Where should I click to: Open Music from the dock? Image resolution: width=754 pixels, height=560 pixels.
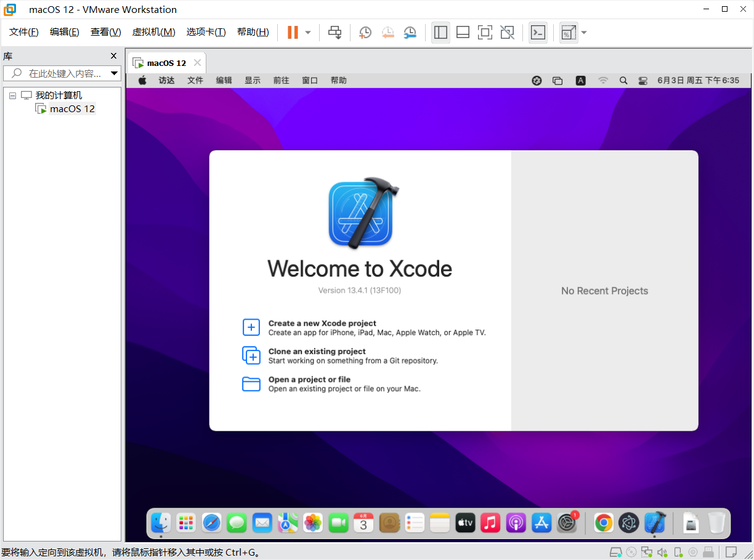(490, 523)
